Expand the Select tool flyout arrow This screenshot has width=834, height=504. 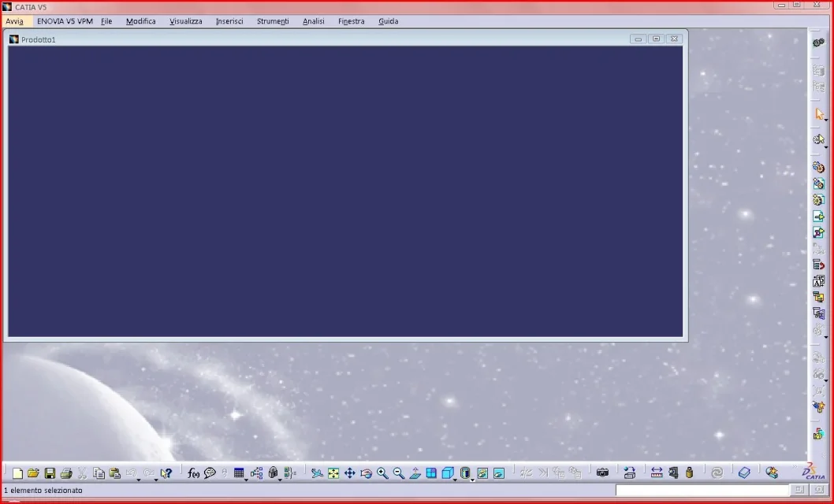[826, 120]
